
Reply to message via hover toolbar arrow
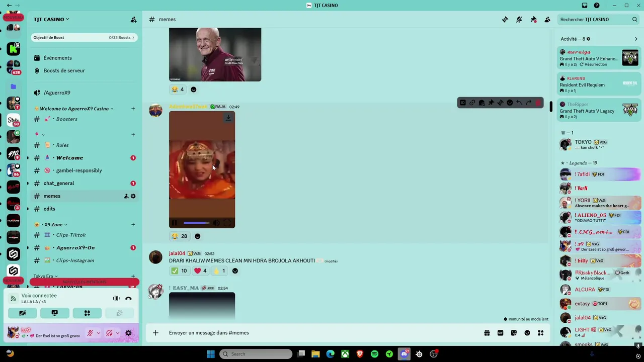[x=519, y=103]
